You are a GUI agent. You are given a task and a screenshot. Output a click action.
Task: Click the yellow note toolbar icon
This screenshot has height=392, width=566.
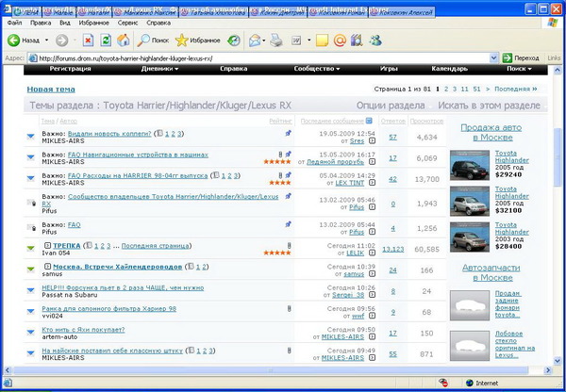click(x=322, y=41)
